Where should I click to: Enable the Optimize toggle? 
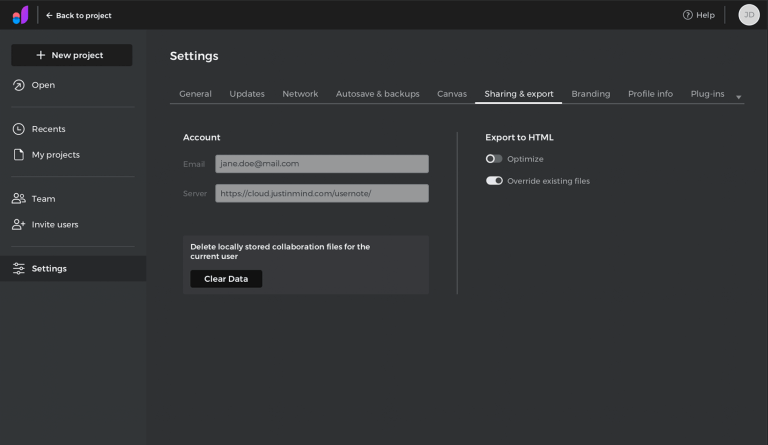tap(494, 159)
